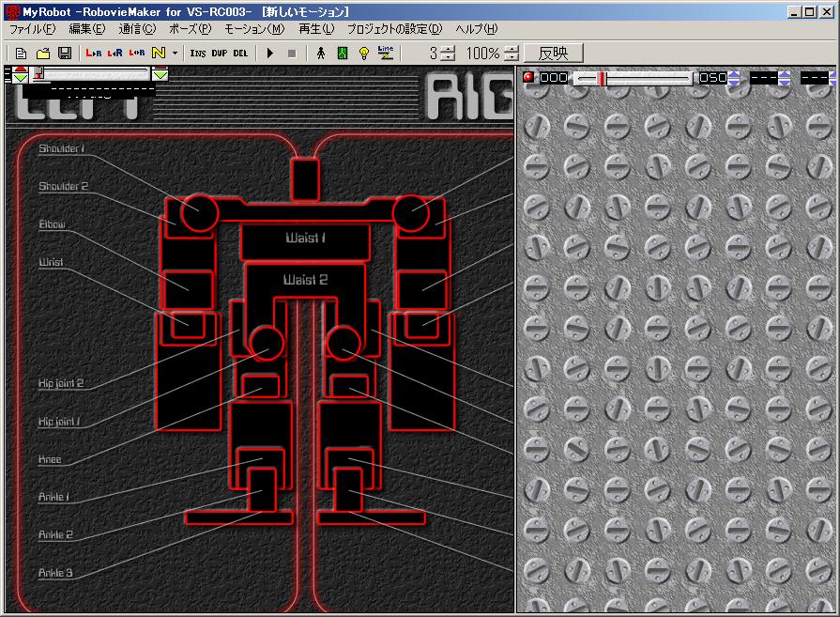Click the 反映 button
This screenshot has width=840, height=617.
(x=553, y=54)
